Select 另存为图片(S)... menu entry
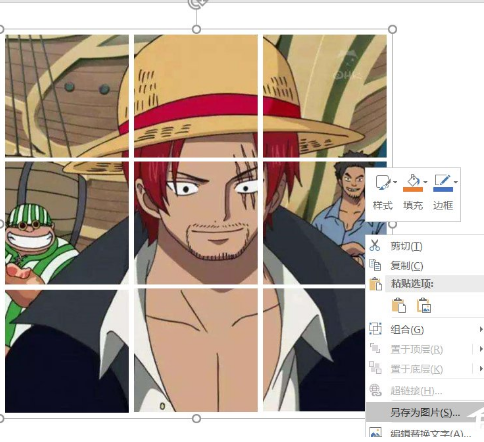The image size is (484, 442). click(425, 412)
